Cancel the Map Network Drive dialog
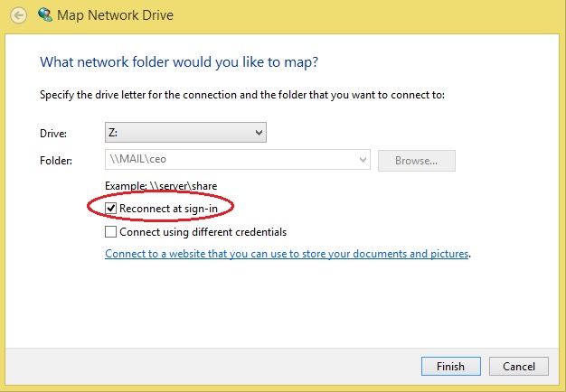Screen dimensions: 566x392 (x=519, y=367)
